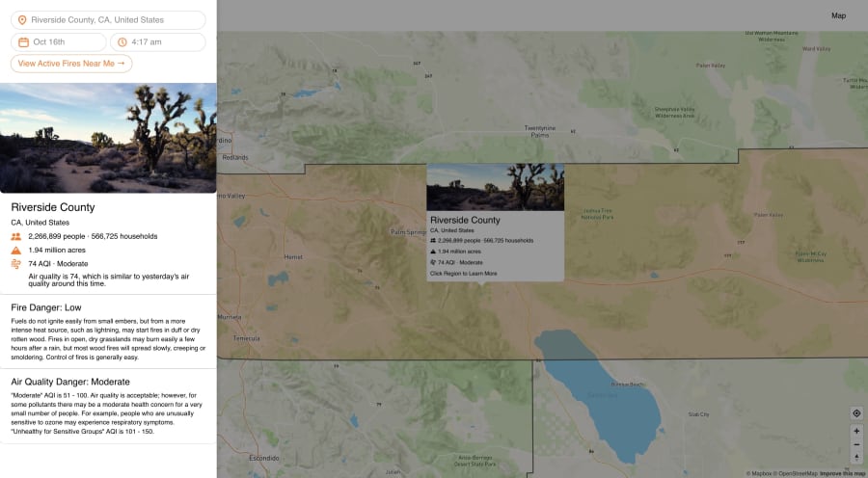Image resolution: width=868 pixels, height=478 pixels.
Task: Click the Salton Sea lake on the map
Action: [x=604, y=395]
